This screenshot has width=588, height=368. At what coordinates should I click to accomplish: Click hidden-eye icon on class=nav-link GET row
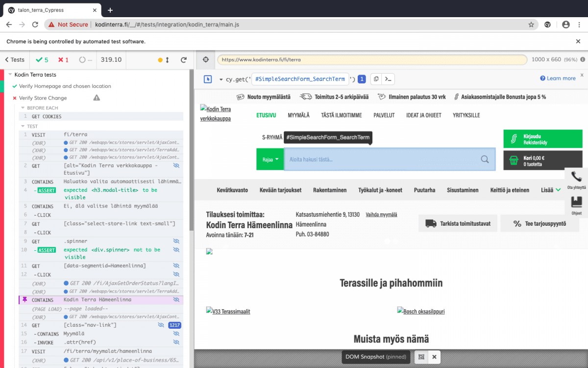161,325
